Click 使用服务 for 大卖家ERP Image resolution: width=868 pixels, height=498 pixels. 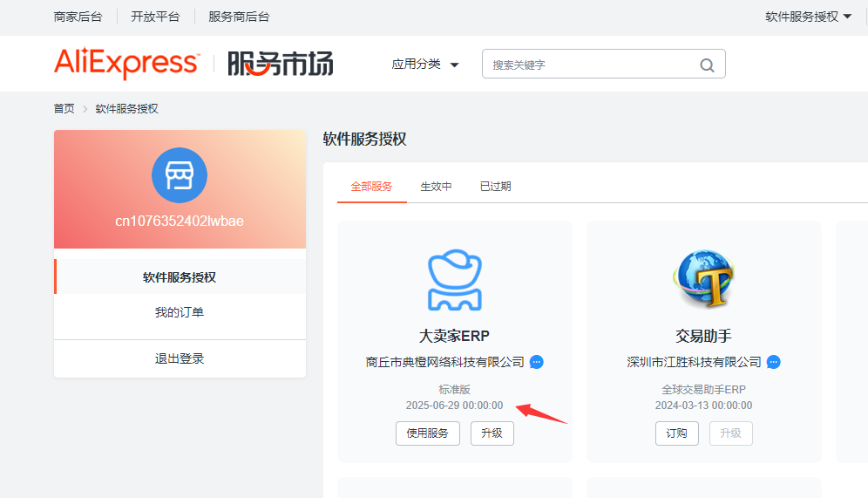(x=428, y=433)
